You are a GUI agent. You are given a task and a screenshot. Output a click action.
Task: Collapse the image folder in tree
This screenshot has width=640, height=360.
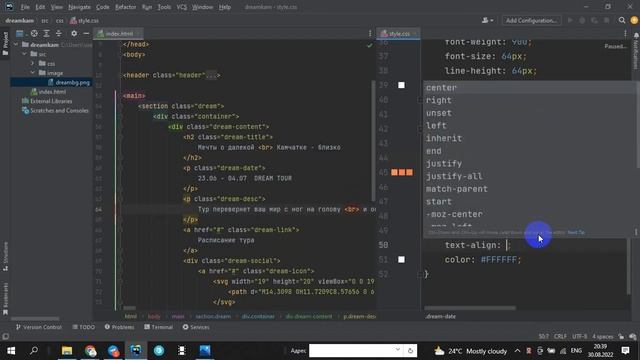tap(33, 73)
